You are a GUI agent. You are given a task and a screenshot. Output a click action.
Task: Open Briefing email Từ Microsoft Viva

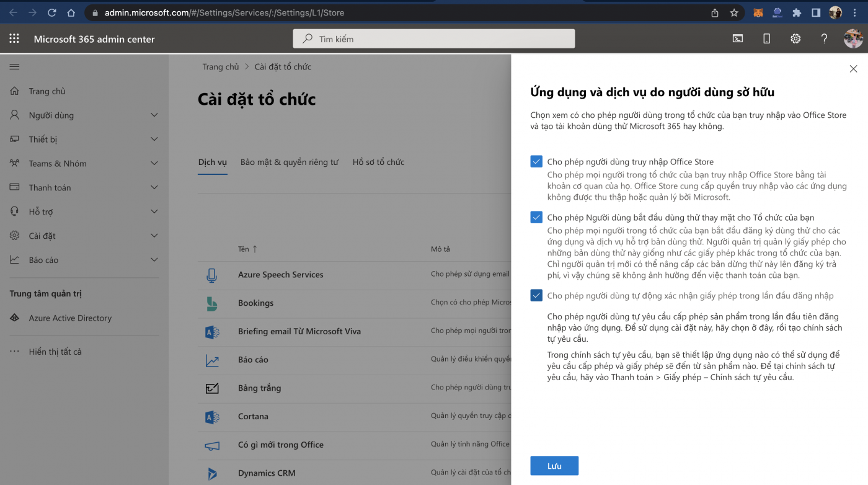pos(299,332)
